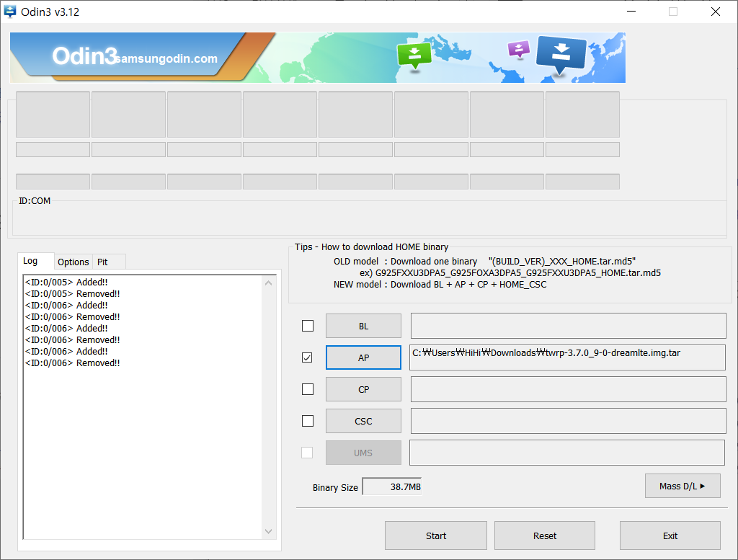738x560 pixels.
Task: Minimize the Odin3 window
Action: click(631, 12)
